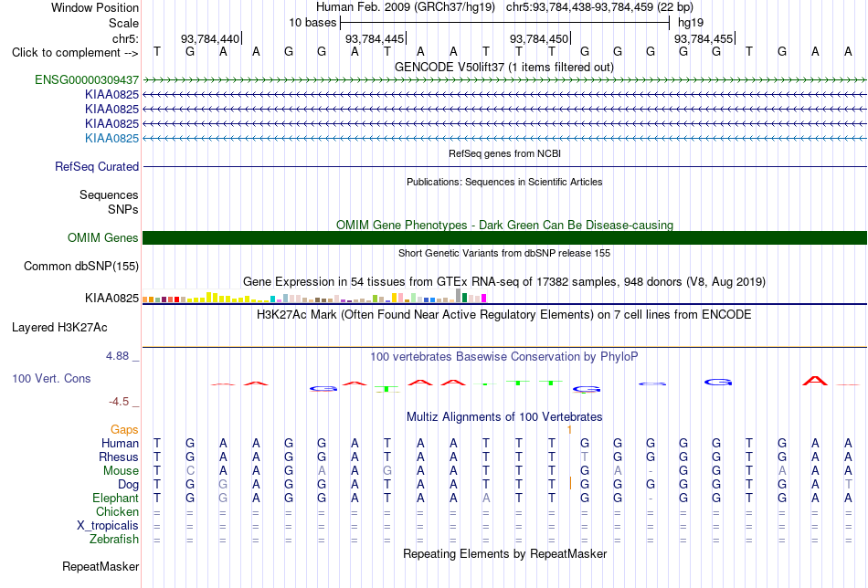This screenshot has width=868, height=588.
Task: Click the hg19 label beside scale bar
Action: pyautogui.click(x=691, y=23)
